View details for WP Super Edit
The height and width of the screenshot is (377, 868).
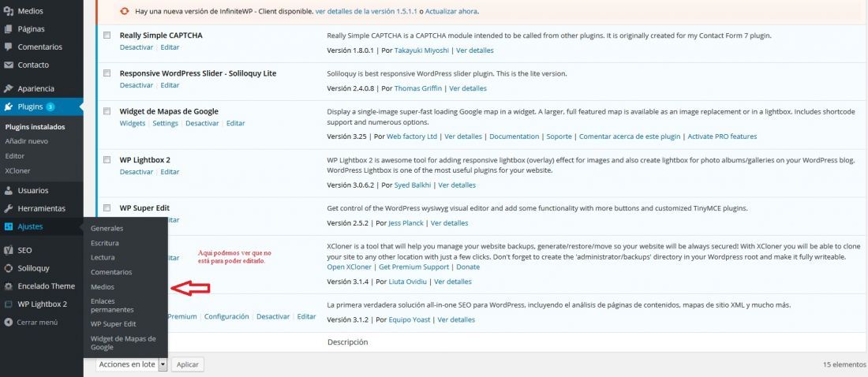coord(450,223)
